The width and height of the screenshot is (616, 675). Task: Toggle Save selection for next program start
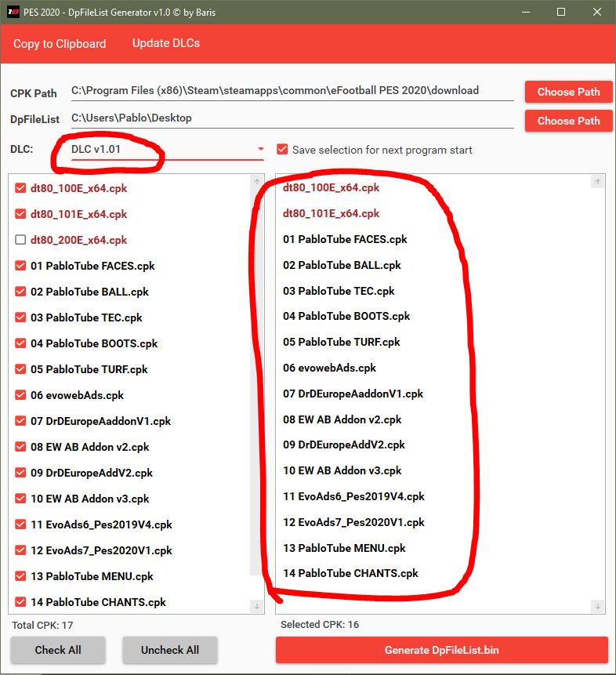[282, 150]
